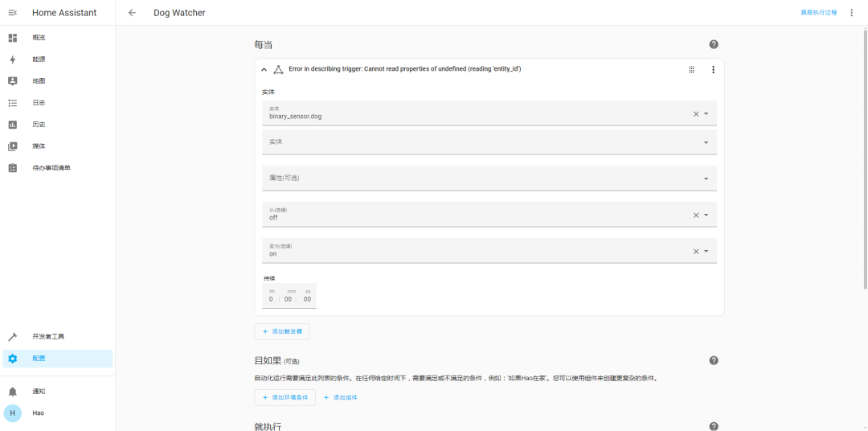The width and height of the screenshot is (868, 431).
Task: Open the 通知 notifications bell icon
Action: pos(13,392)
